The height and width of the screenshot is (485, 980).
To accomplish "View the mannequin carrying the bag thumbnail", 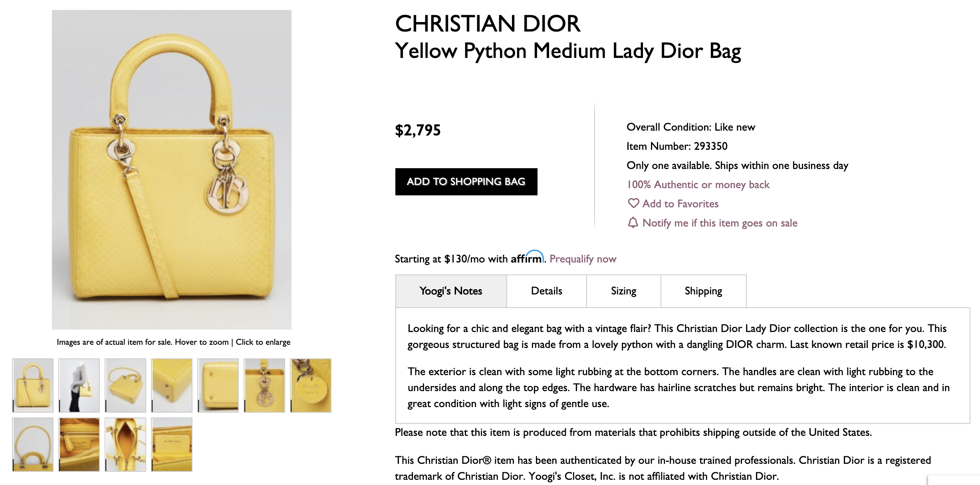I will 79,385.
